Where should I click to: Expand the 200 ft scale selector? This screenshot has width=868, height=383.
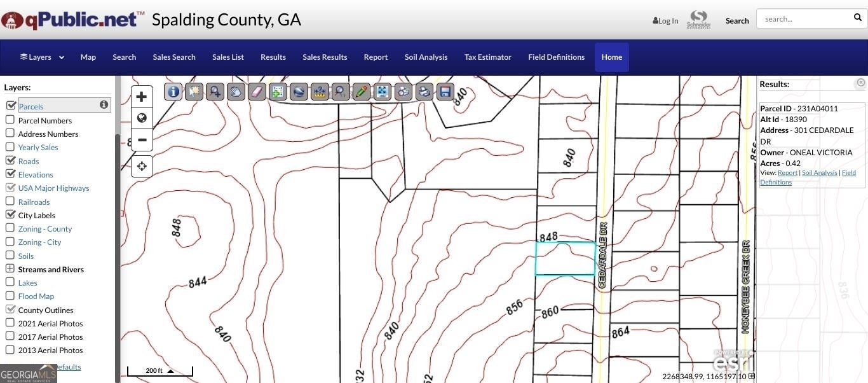170,371
